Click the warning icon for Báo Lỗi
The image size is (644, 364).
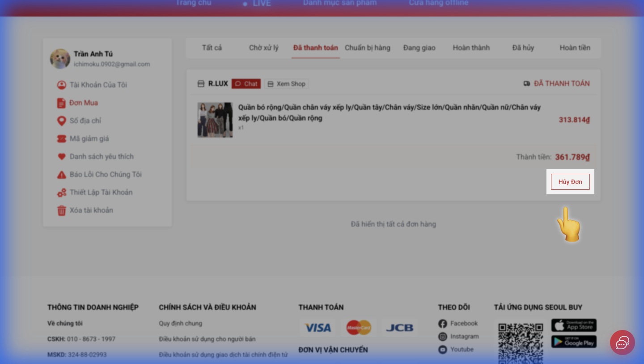pos(61,175)
